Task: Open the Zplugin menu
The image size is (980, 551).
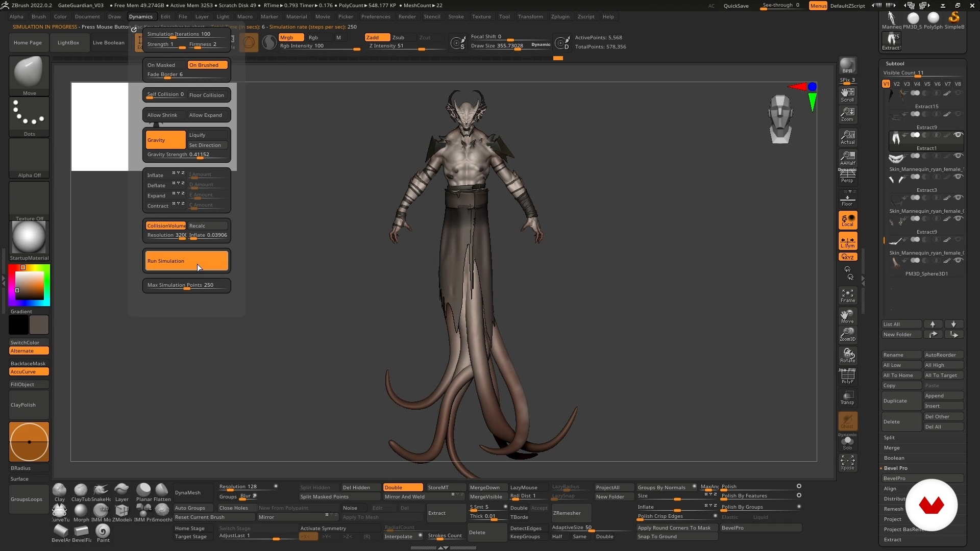Action: pyautogui.click(x=560, y=16)
